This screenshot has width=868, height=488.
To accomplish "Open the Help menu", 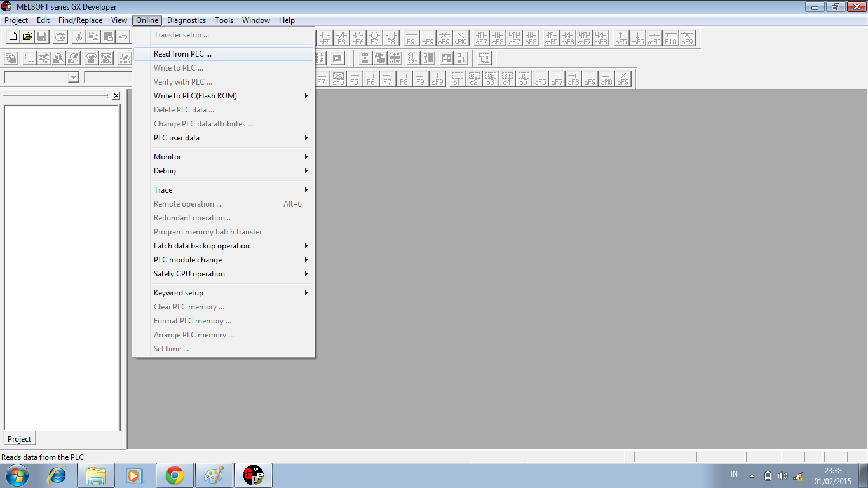I will (x=287, y=20).
